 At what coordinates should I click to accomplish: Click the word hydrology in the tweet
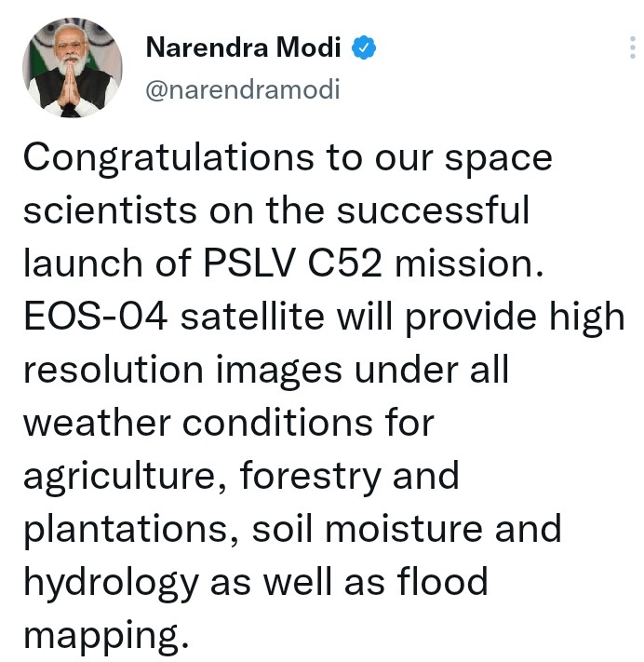(111, 583)
